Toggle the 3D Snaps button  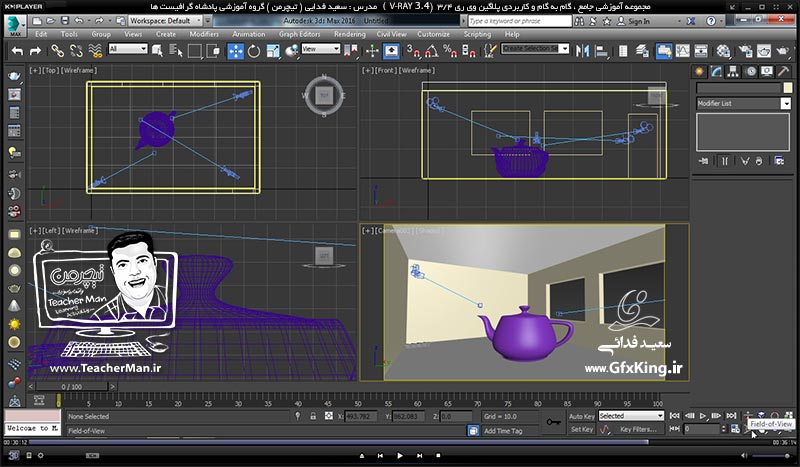point(413,51)
